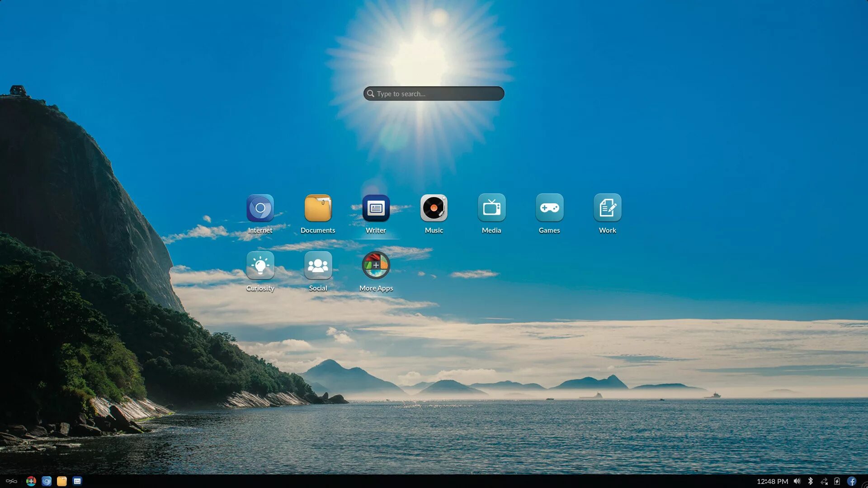Open the Curiosity folder
868x488 pixels.
coord(260,266)
